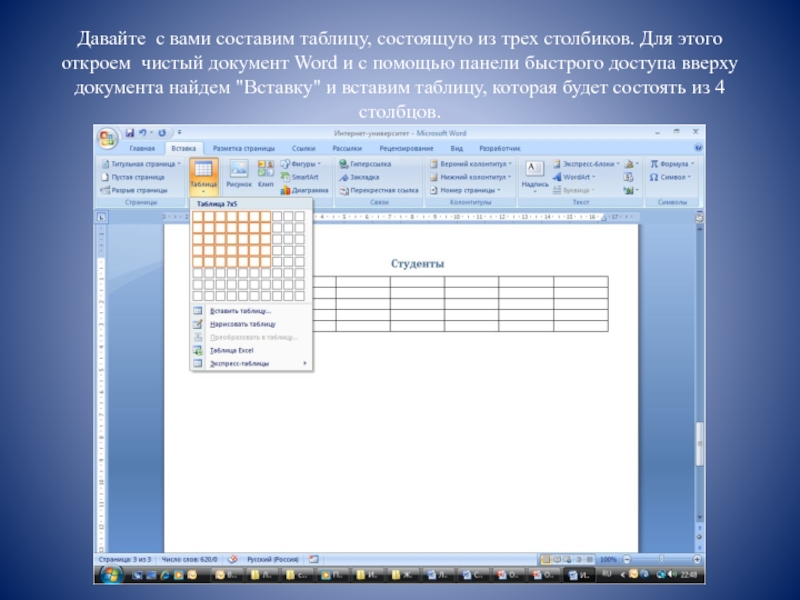Viewport: 800px width, 600px height.
Task: Open Word help via the question mark icon
Action: coord(698,147)
